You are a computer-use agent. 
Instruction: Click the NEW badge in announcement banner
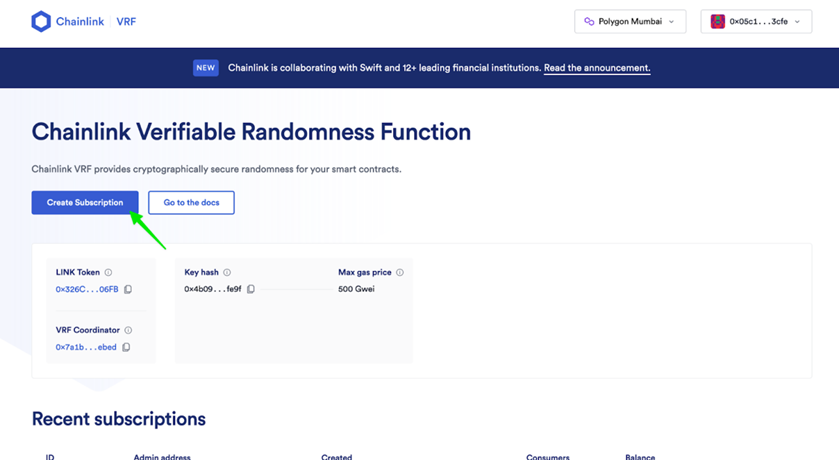click(x=205, y=68)
